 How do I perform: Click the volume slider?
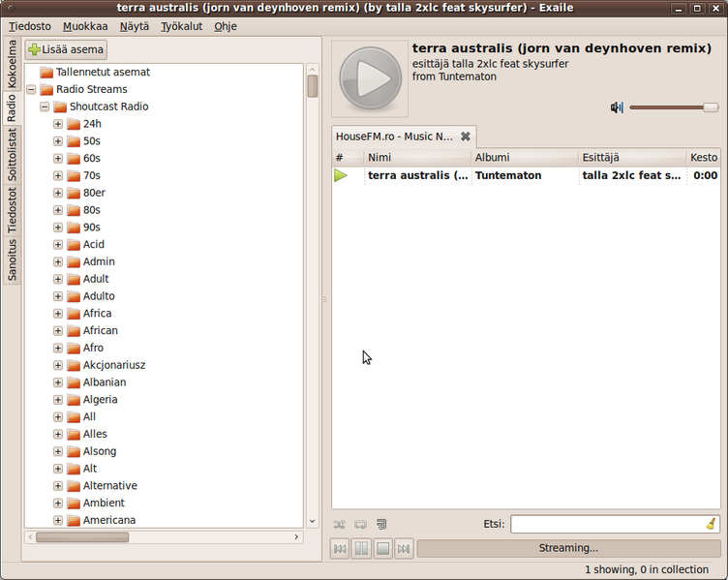pos(674,107)
